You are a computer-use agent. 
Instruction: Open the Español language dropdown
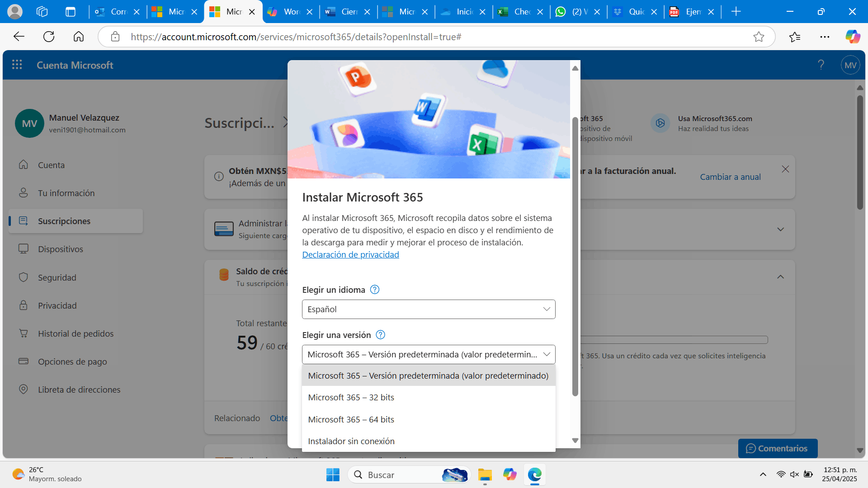pyautogui.click(x=428, y=310)
